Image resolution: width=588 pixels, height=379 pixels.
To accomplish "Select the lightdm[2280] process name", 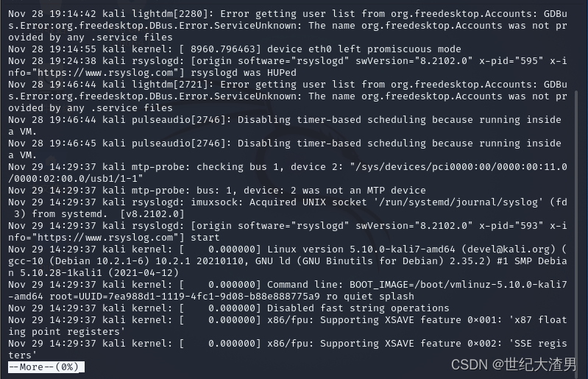I will point(170,14).
